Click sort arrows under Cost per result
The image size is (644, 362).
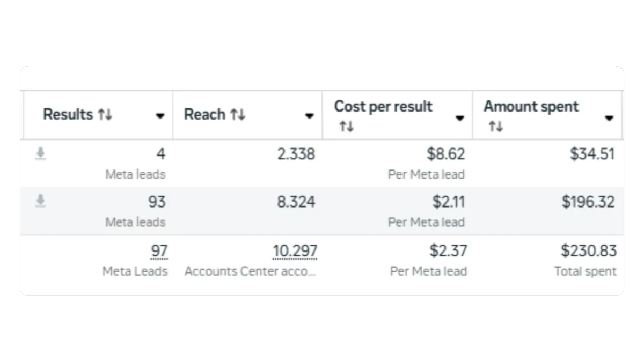[346, 127]
